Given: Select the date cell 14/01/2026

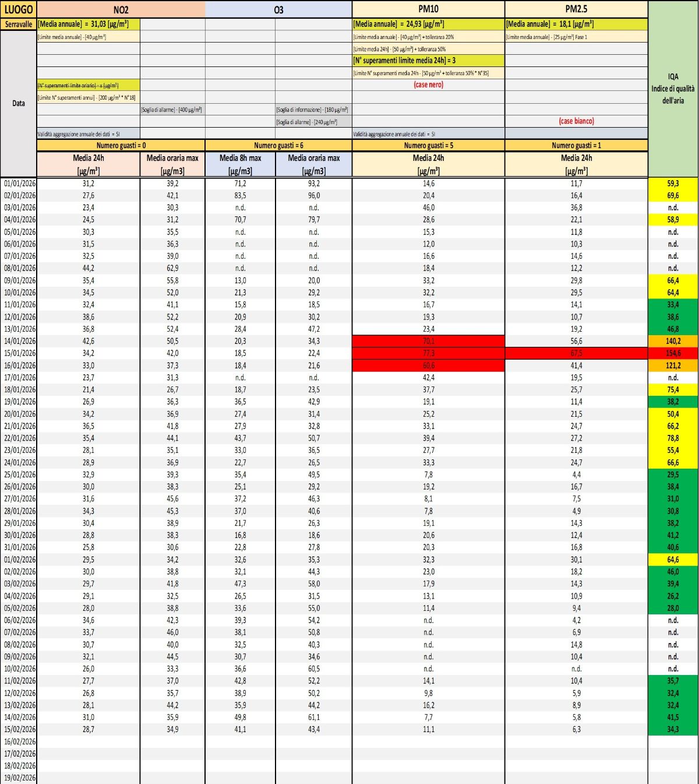Looking at the screenshot, I should click(x=19, y=341).
